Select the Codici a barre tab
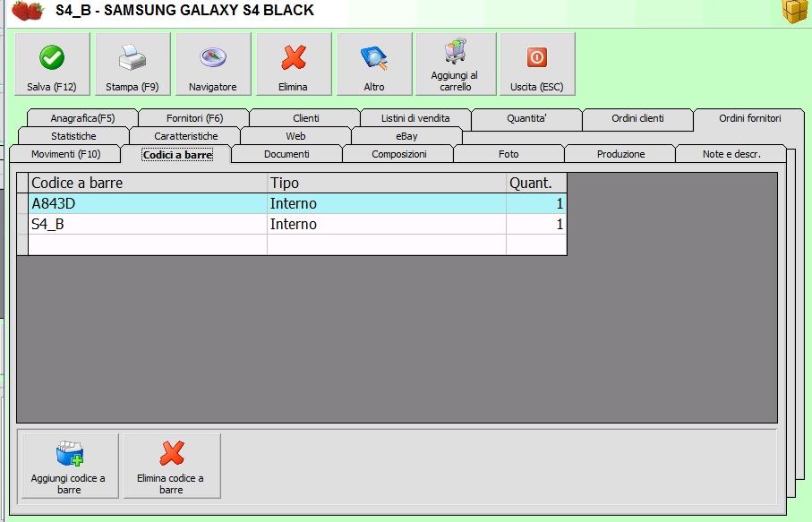The image size is (812, 522). [x=177, y=154]
